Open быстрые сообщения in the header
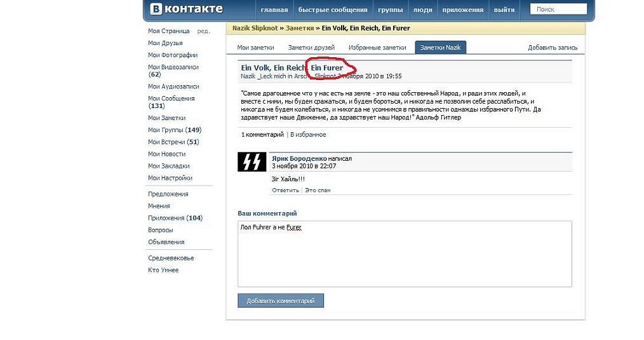The height and width of the screenshot is (340, 644). click(x=333, y=10)
